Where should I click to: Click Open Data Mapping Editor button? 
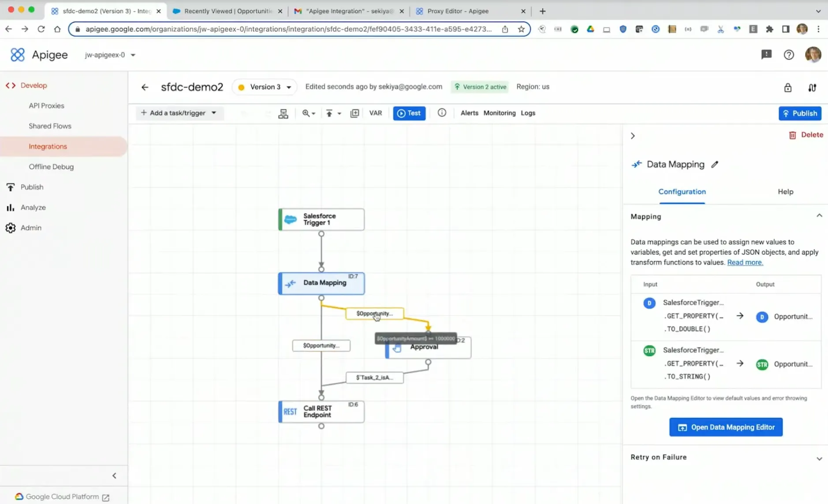[725, 427]
